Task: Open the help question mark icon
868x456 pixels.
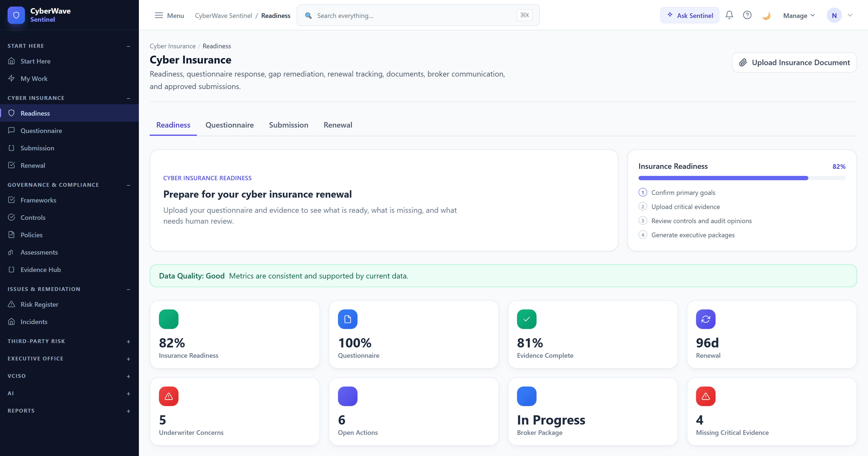Action: coord(747,15)
